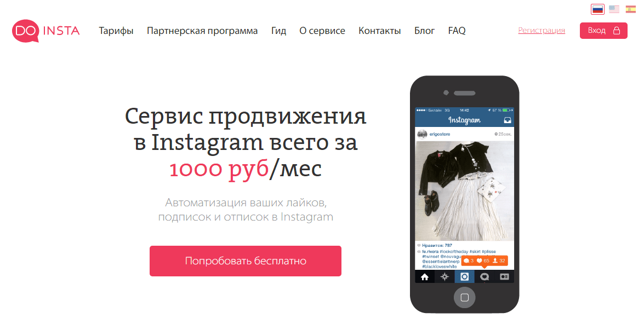
Task: Click the Вход login button
Action: pyautogui.click(x=604, y=31)
